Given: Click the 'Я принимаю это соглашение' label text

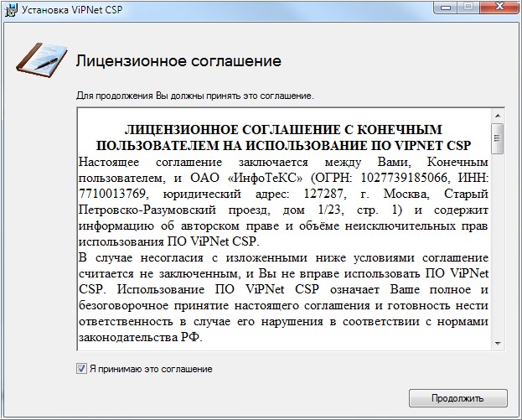Looking at the screenshot, I should coord(151,368).
